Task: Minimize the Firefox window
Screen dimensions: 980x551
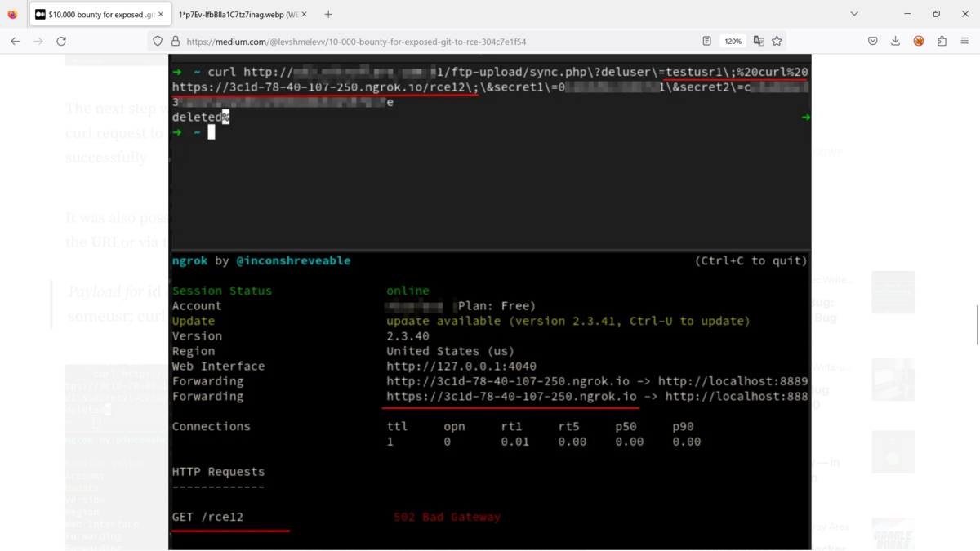Action: 907,14
